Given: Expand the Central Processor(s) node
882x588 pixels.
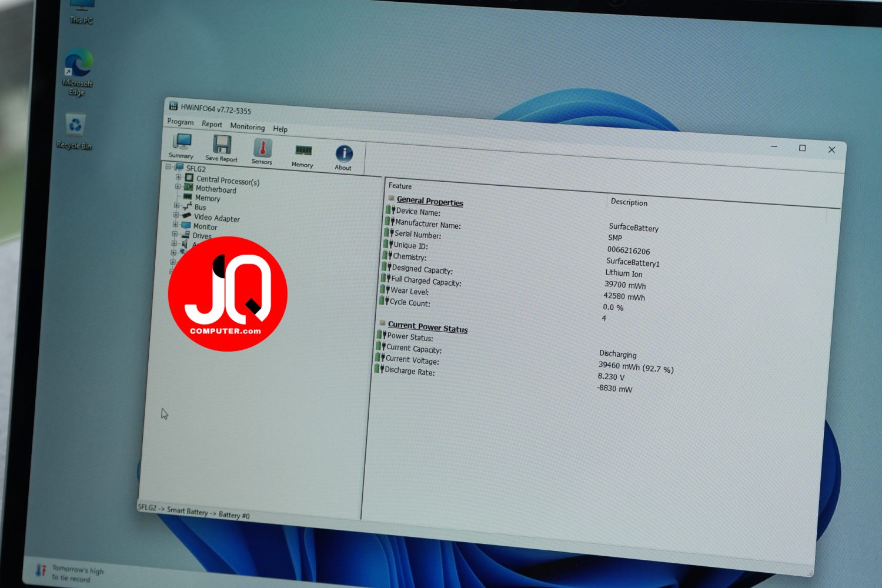Looking at the screenshot, I should pyautogui.click(x=179, y=176).
